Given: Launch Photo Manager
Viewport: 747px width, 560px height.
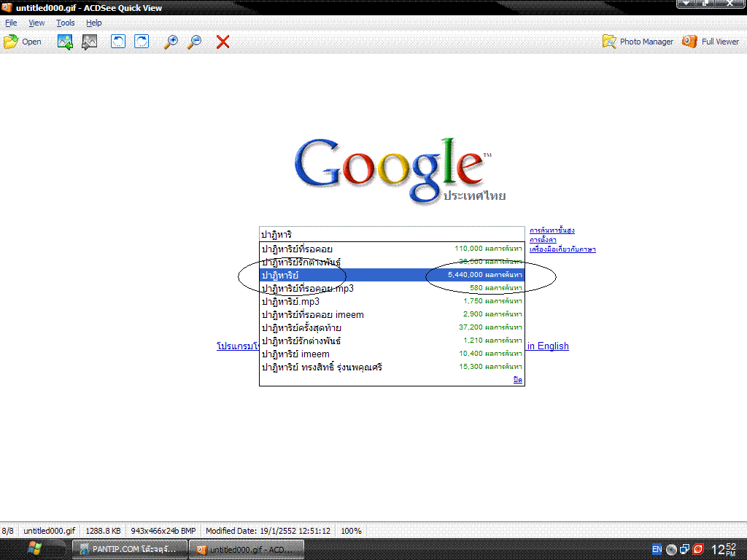Looking at the screenshot, I should (x=638, y=42).
